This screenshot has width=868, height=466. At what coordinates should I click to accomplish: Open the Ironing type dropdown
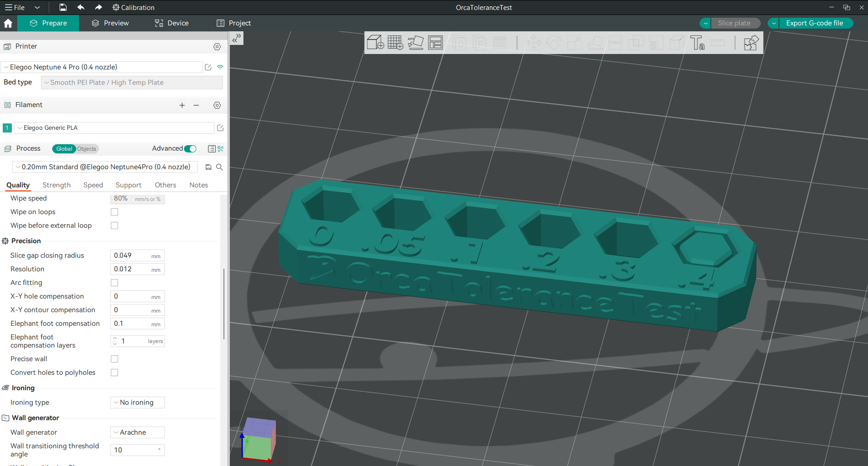click(137, 402)
